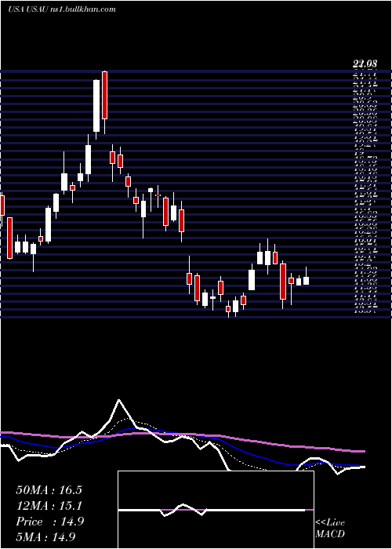Click the 12MA : 15.1 reading
This screenshot has width=392, height=549.
pyautogui.click(x=49, y=506)
